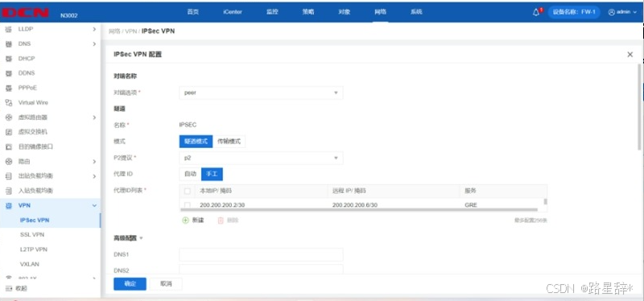
Task: Click the dialog vertical scrollbar
Action: [x=639, y=107]
